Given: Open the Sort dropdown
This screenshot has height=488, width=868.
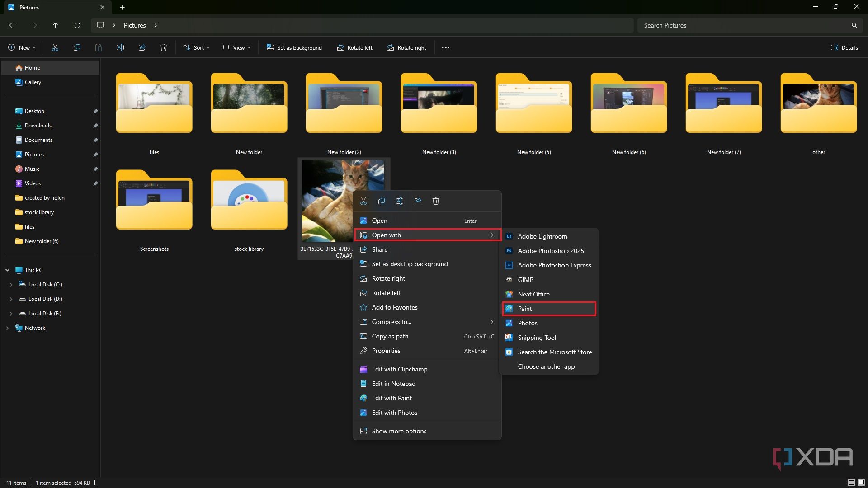Looking at the screenshot, I should [196, 47].
